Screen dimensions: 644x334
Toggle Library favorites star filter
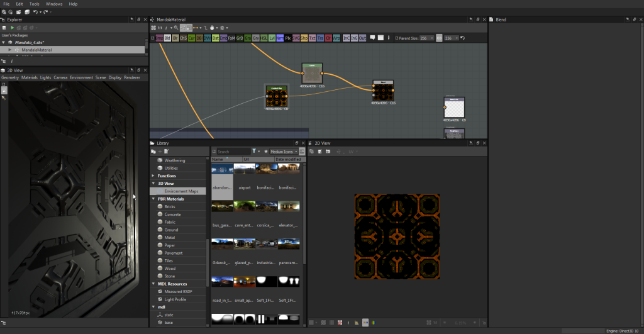[x=266, y=152]
